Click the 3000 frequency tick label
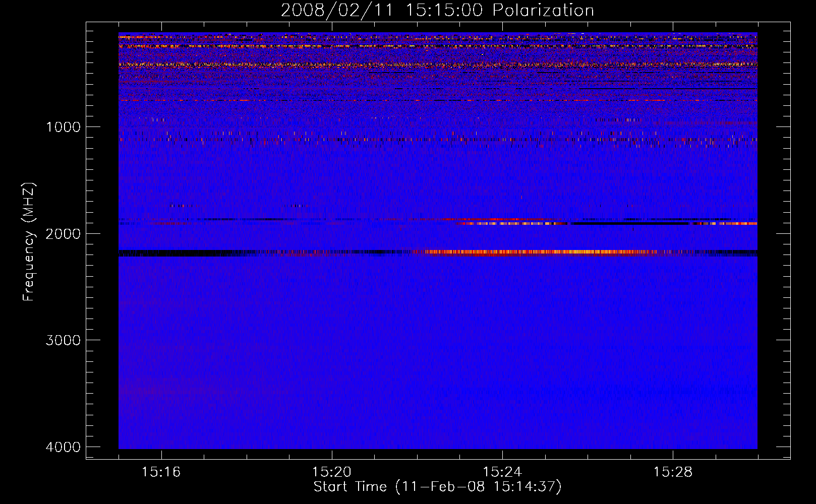 click(63, 340)
